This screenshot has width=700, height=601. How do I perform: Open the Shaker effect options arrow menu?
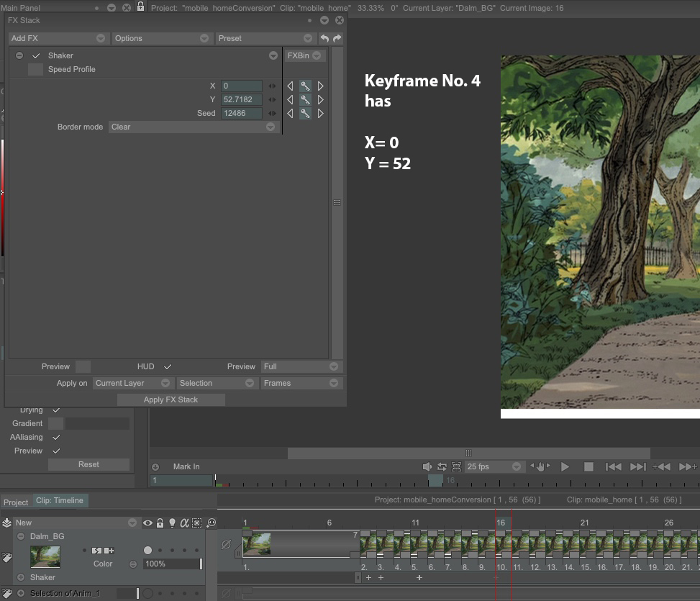point(273,56)
